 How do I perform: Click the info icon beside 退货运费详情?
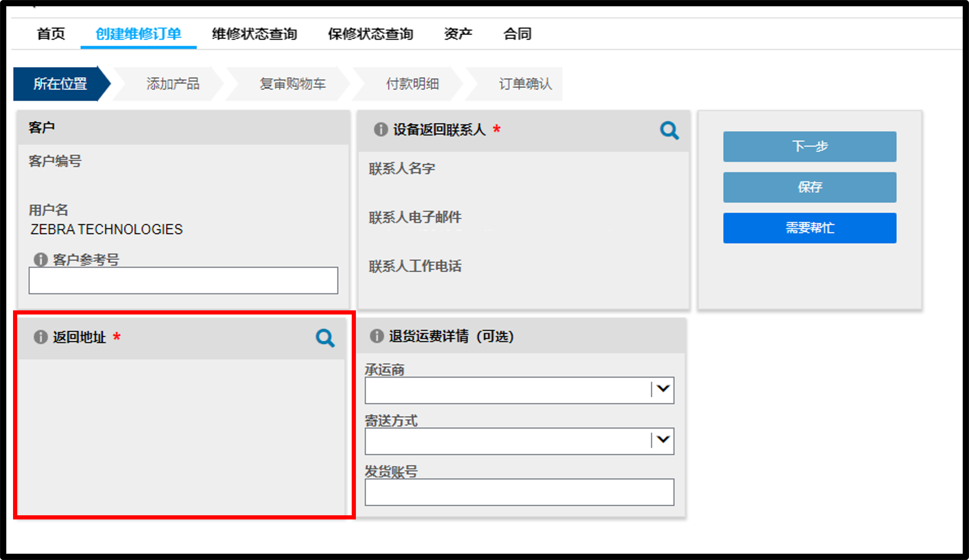tap(377, 336)
